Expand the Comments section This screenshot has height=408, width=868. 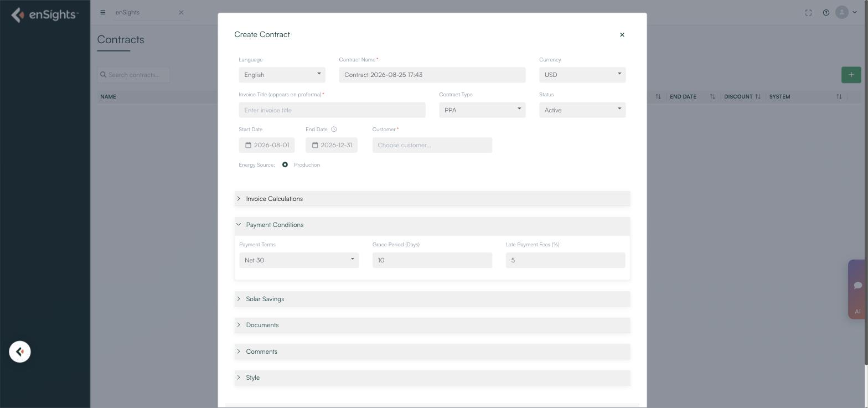(x=432, y=352)
